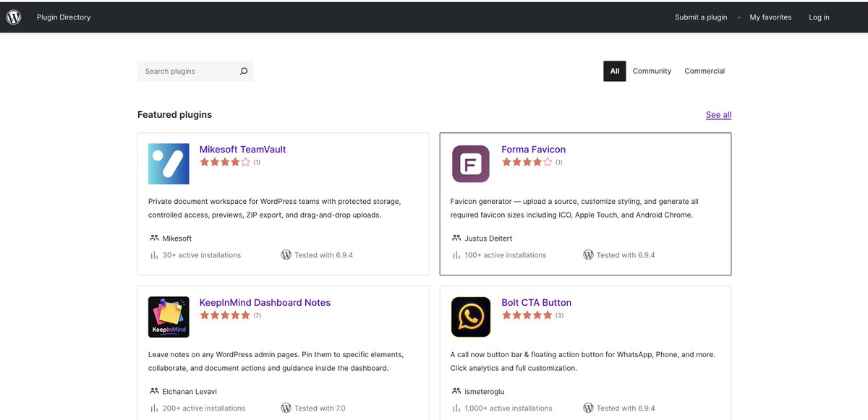868x420 pixels.
Task: Click star rating of Forma Favicon
Action: (x=527, y=163)
